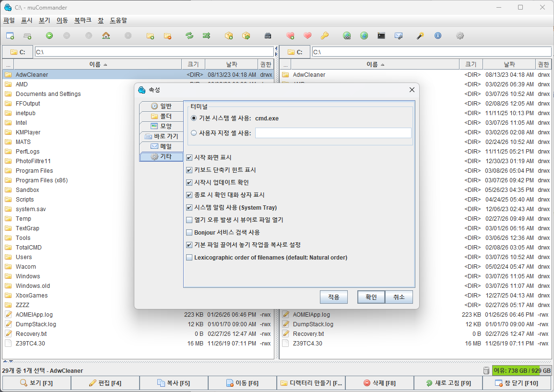Click the Open in browser globe icon
Viewport: 554px width, 392px height.
coord(364,36)
